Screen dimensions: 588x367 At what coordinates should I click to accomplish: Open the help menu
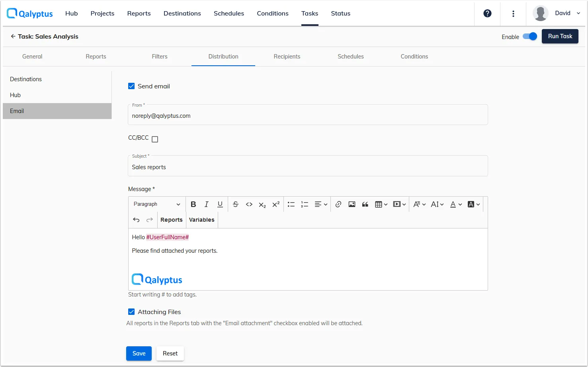[487, 13]
